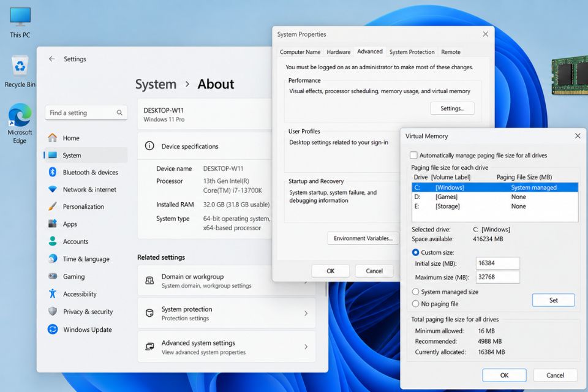
Task: Click Recommended 4988 MB value
Action: 489,341
